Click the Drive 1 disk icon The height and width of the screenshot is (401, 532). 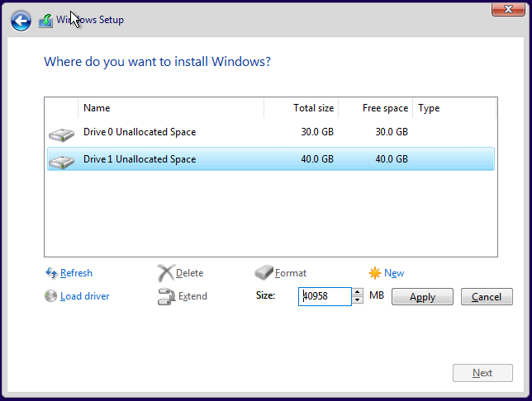coord(61,162)
